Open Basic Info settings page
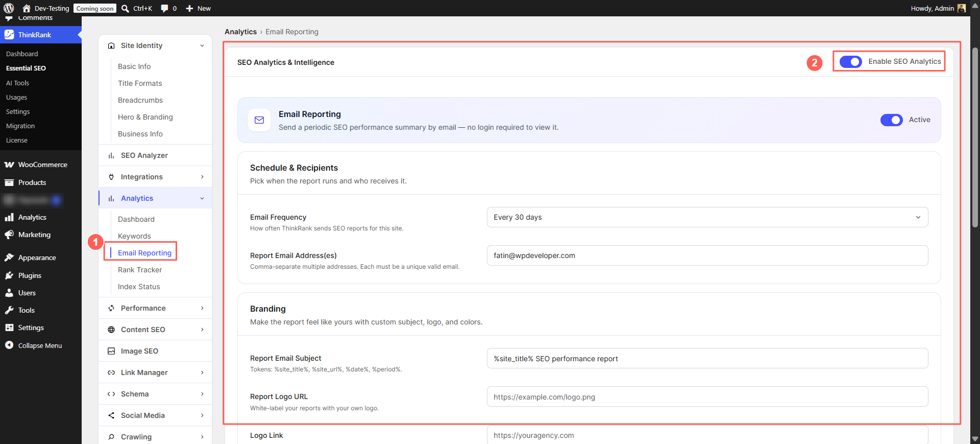 click(x=134, y=66)
